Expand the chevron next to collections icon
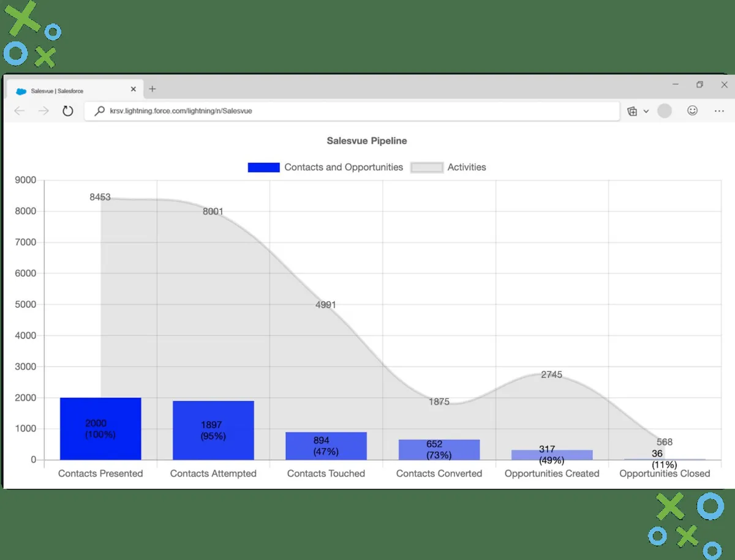The image size is (735, 560). 646,111
